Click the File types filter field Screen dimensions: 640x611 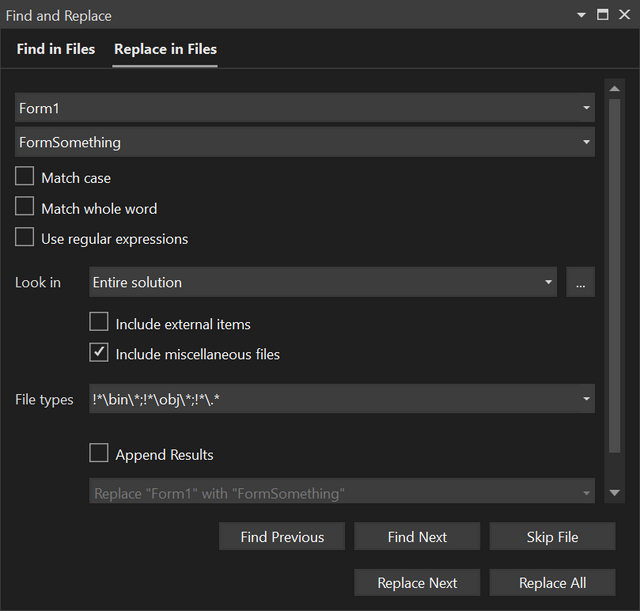coord(342,399)
